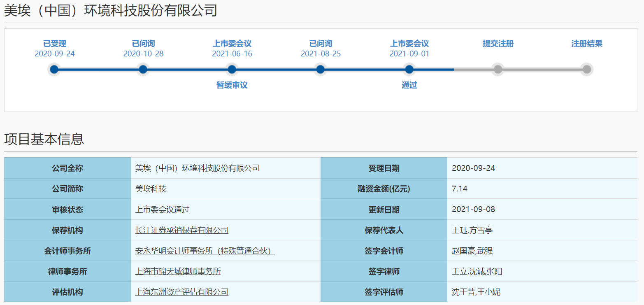Open the 上海市锦天城律师事务所 link

point(178,271)
